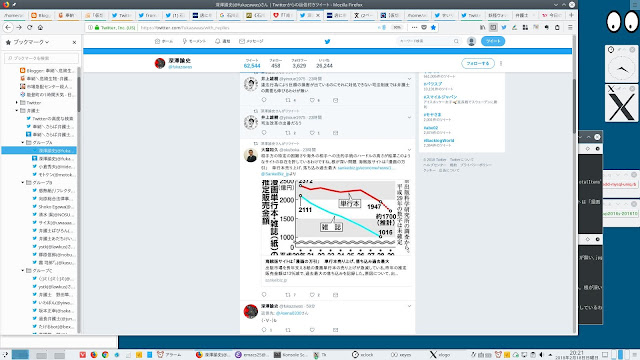Click the blue Tweet (ツイート) button
This screenshot has height=360, width=640.
click(x=493, y=41)
